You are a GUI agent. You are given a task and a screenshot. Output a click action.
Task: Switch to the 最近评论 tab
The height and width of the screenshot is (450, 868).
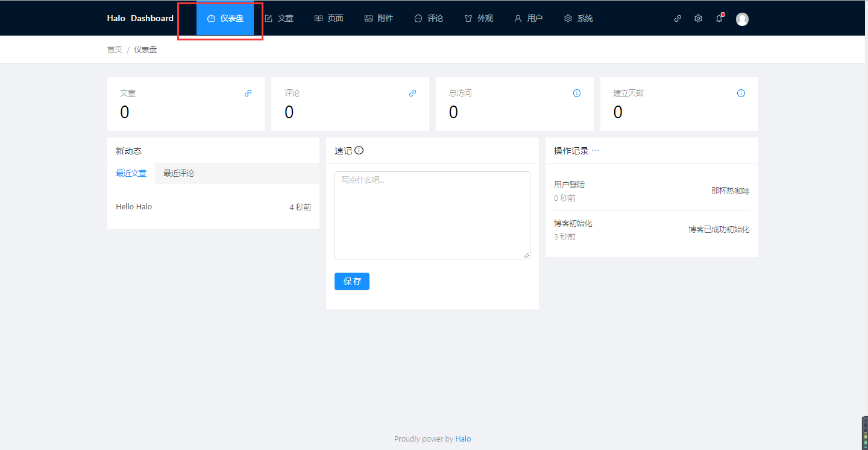click(178, 173)
